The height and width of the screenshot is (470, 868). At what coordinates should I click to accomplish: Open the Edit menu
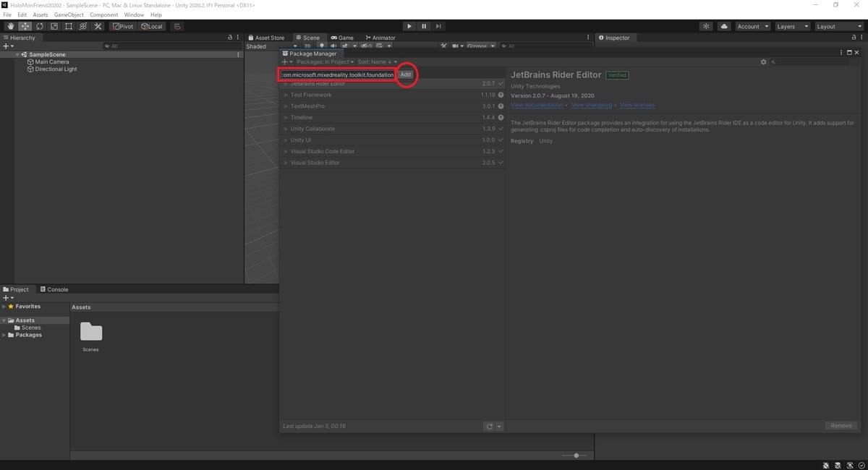[22, 14]
